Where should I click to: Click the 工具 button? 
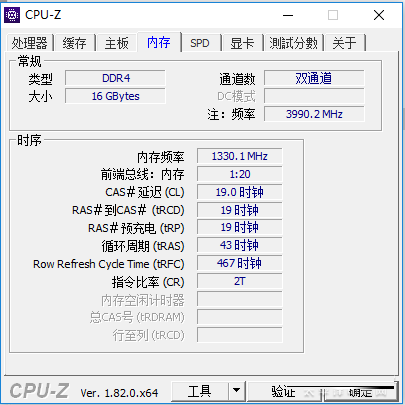pos(200,391)
